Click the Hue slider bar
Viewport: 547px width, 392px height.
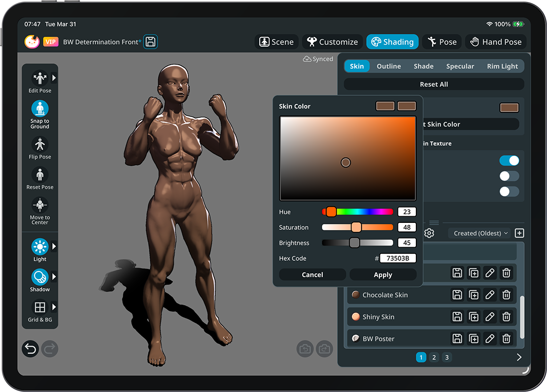point(358,212)
